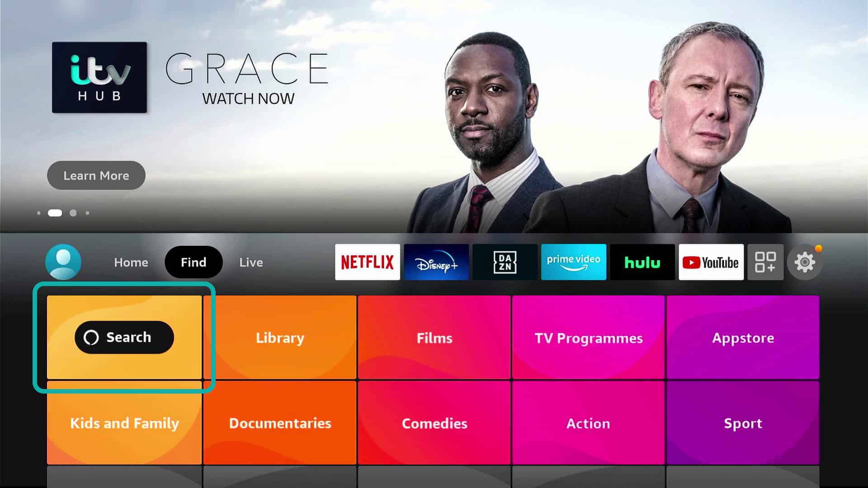Image resolution: width=868 pixels, height=488 pixels.
Task: Select the Home navigation tab
Action: [x=131, y=262]
